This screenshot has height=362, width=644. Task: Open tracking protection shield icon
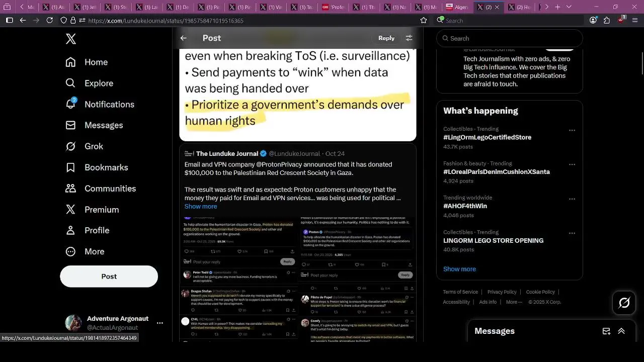coord(63,20)
